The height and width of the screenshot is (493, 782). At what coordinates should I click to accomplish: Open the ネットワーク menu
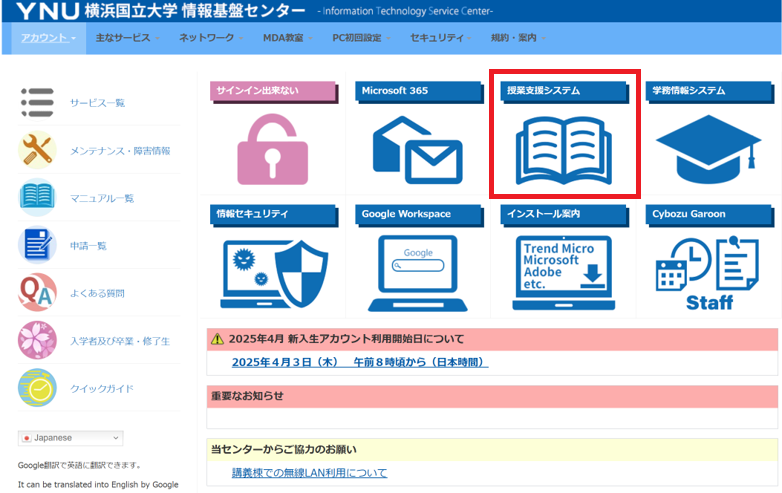click(x=211, y=38)
